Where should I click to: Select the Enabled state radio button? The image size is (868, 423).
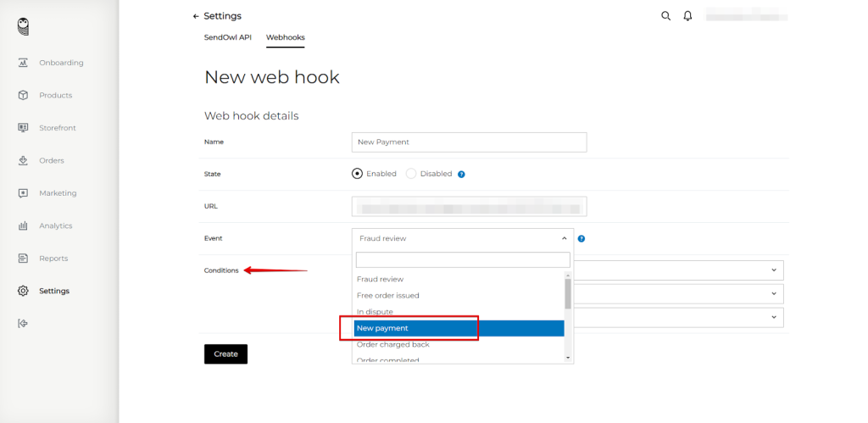tap(357, 174)
